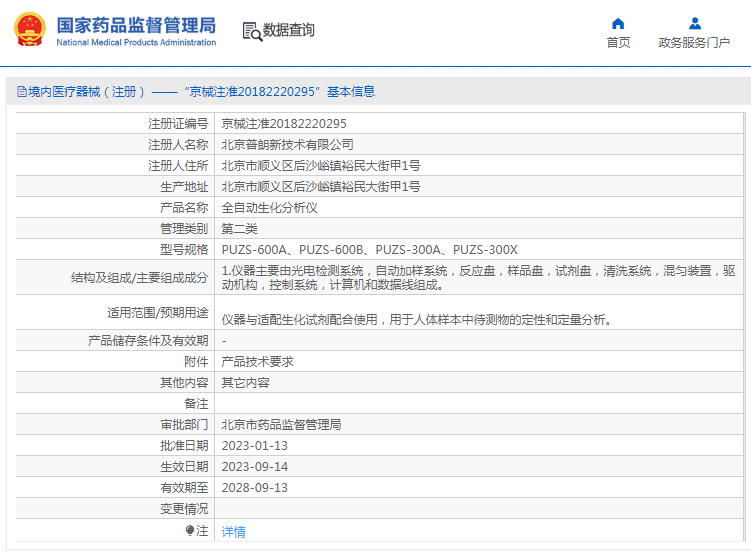Click the 政务服务门户 person icon

click(x=694, y=23)
